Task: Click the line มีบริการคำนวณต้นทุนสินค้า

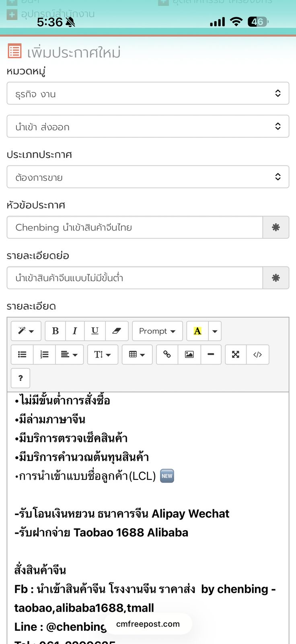Action: tap(82, 457)
